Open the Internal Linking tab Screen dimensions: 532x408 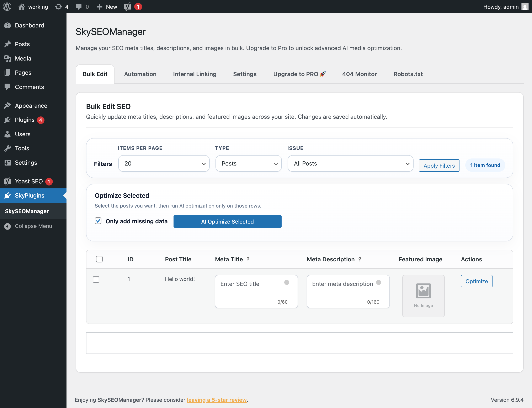(195, 74)
